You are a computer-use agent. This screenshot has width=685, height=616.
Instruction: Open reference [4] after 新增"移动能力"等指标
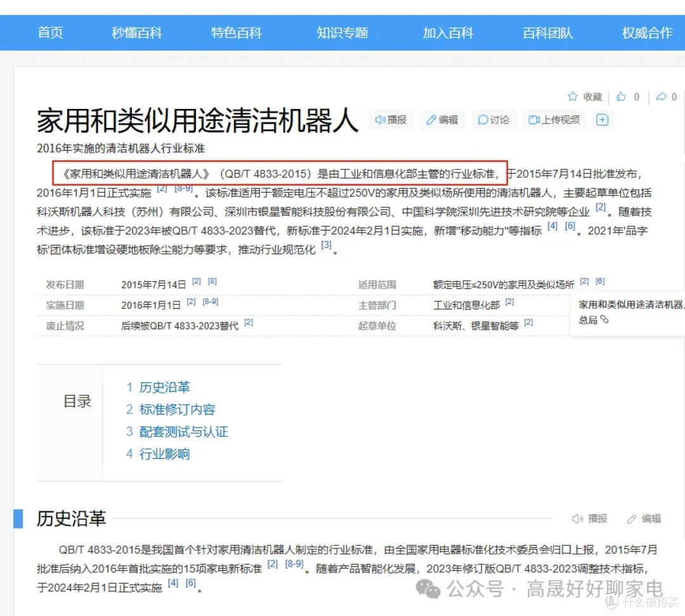(552, 226)
